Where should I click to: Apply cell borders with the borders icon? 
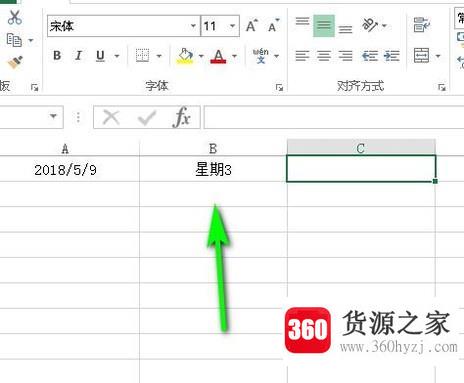(142, 55)
